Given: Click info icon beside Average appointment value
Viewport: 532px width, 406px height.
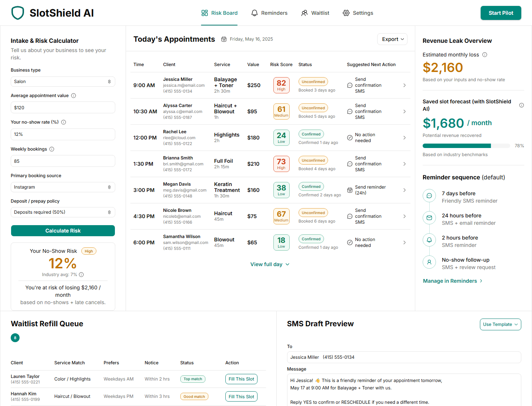Looking at the screenshot, I should [74, 96].
